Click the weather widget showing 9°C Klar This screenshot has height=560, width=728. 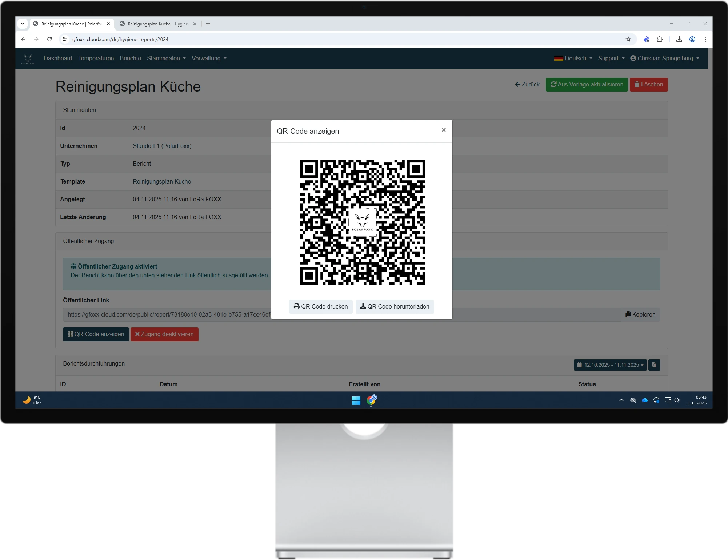(32, 400)
